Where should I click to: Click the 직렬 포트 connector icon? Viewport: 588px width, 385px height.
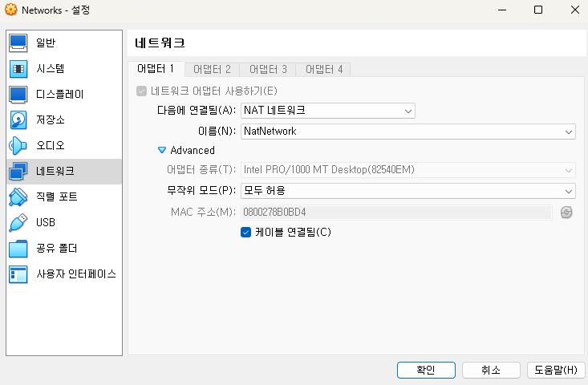click(x=18, y=197)
